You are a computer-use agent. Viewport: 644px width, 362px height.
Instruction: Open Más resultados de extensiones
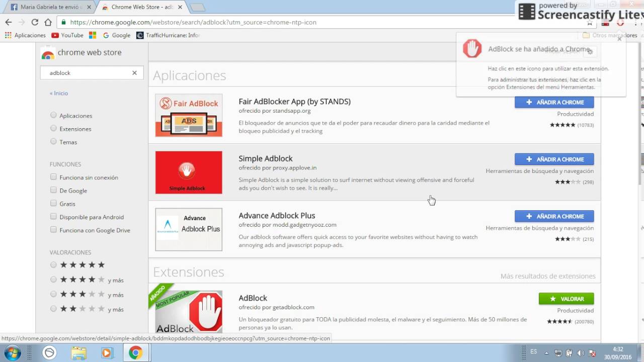(x=548, y=276)
